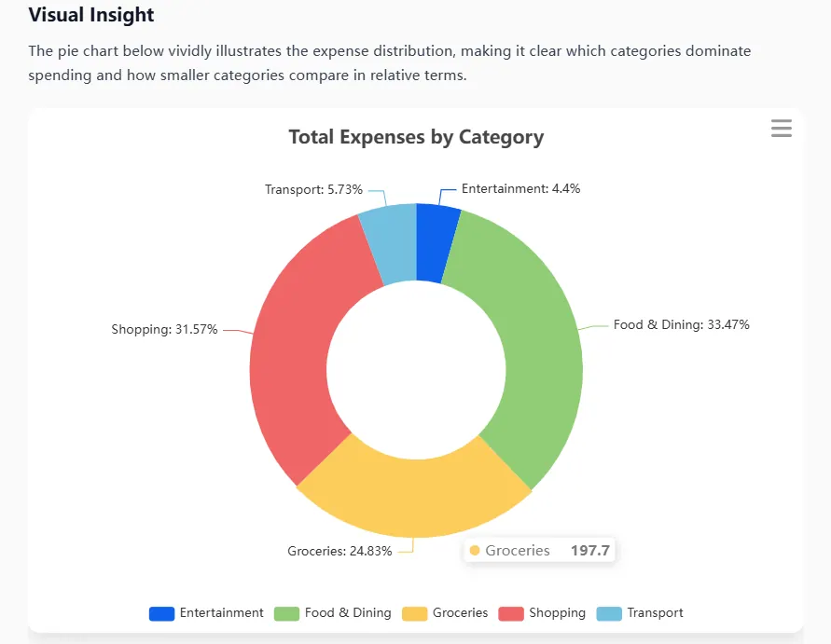Toggle Transport legend entry
Image resolution: width=831 pixels, height=644 pixels.
640,613
